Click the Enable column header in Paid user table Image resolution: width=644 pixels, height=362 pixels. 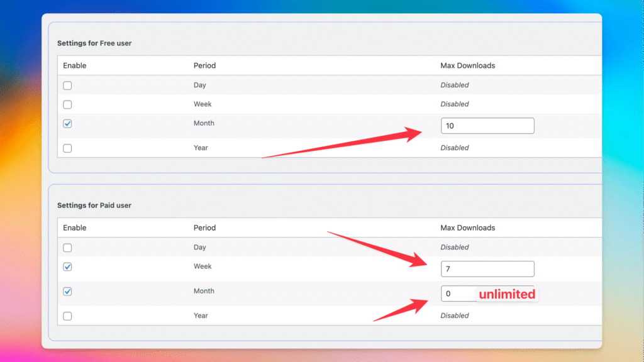pos(74,228)
